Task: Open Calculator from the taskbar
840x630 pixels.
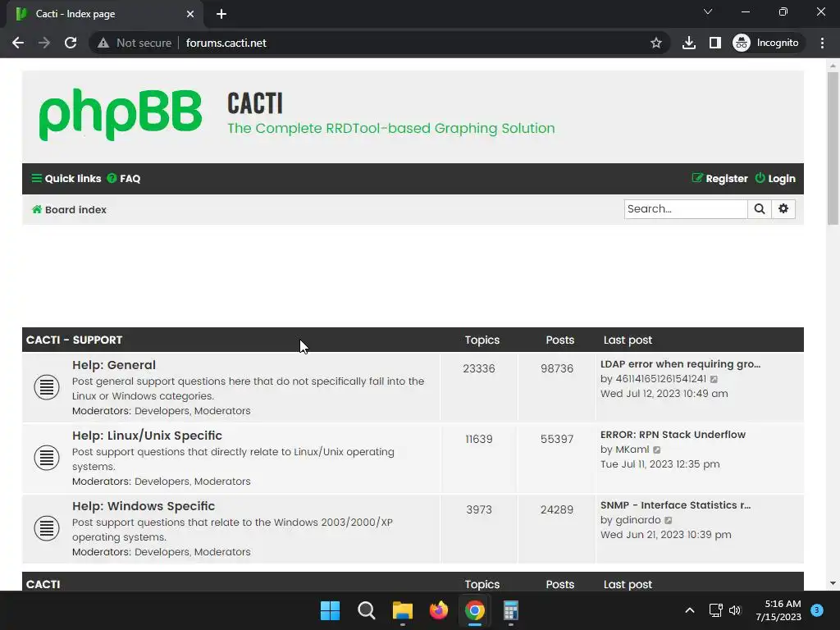Action: coord(511,610)
